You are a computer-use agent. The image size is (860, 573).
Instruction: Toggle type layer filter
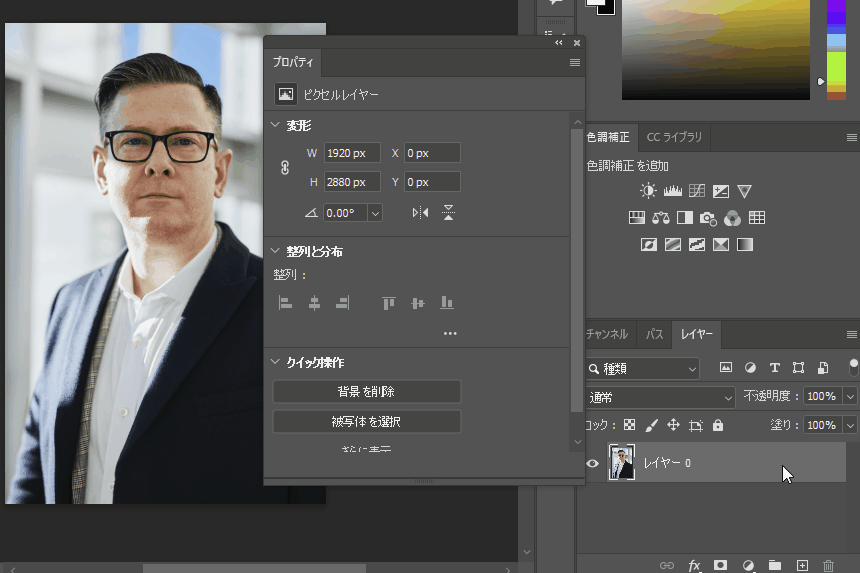pyautogui.click(x=774, y=367)
